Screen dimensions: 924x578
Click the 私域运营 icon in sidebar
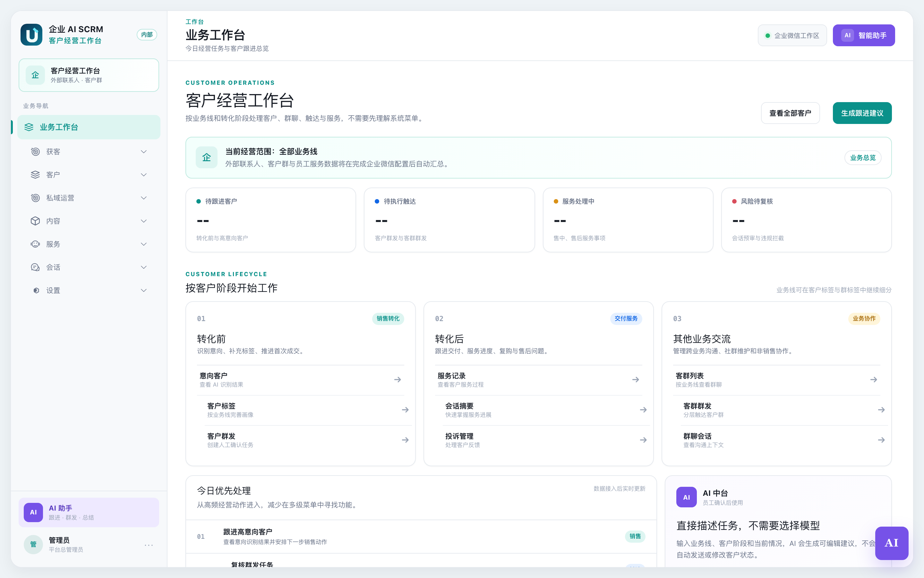click(x=35, y=198)
